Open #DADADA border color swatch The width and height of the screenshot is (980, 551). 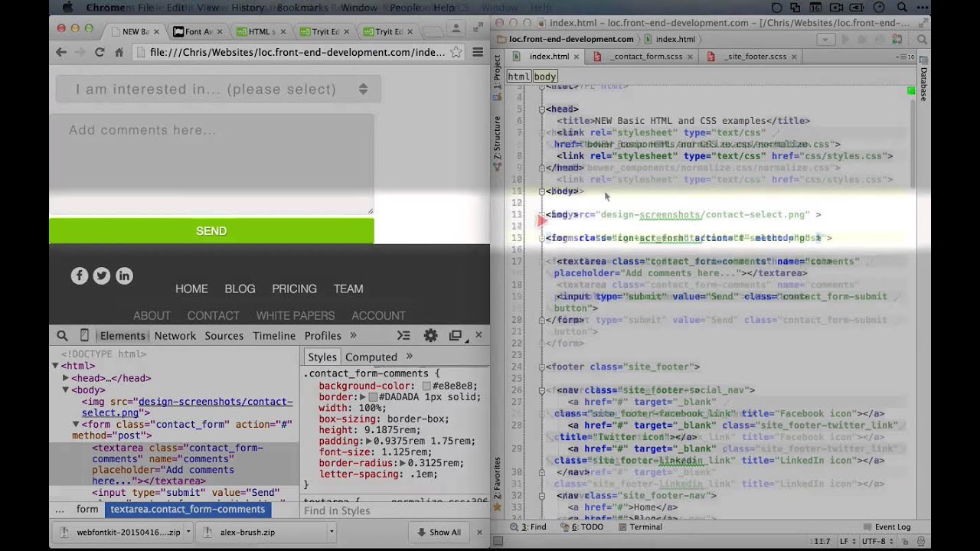click(373, 397)
